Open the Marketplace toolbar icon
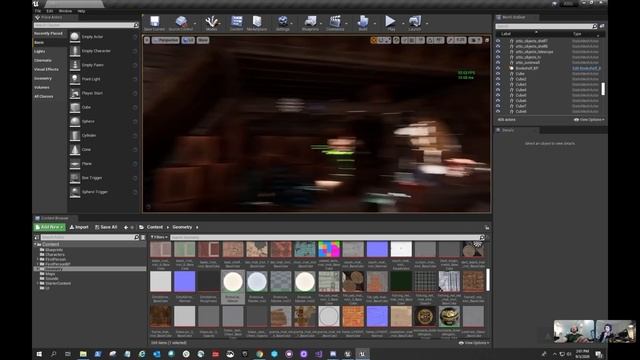The height and width of the screenshot is (360, 640). pos(257,23)
